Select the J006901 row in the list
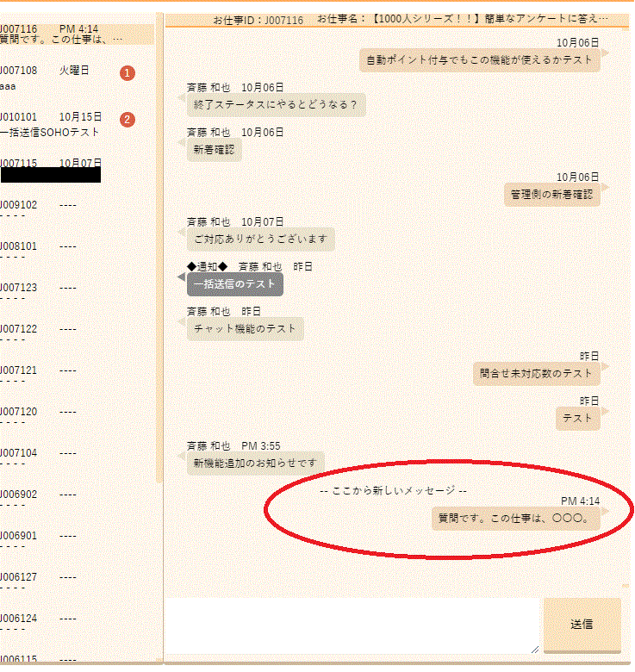Screen dimensions: 635x672 (78, 540)
